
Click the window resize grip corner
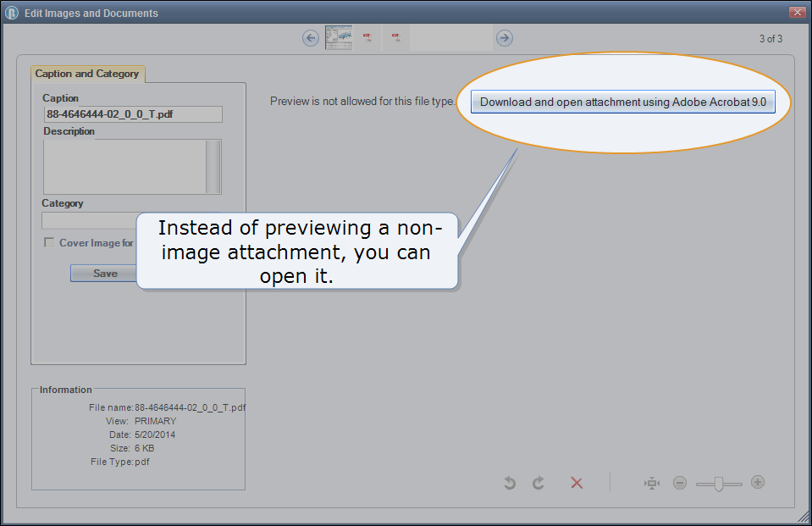click(x=804, y=516)
